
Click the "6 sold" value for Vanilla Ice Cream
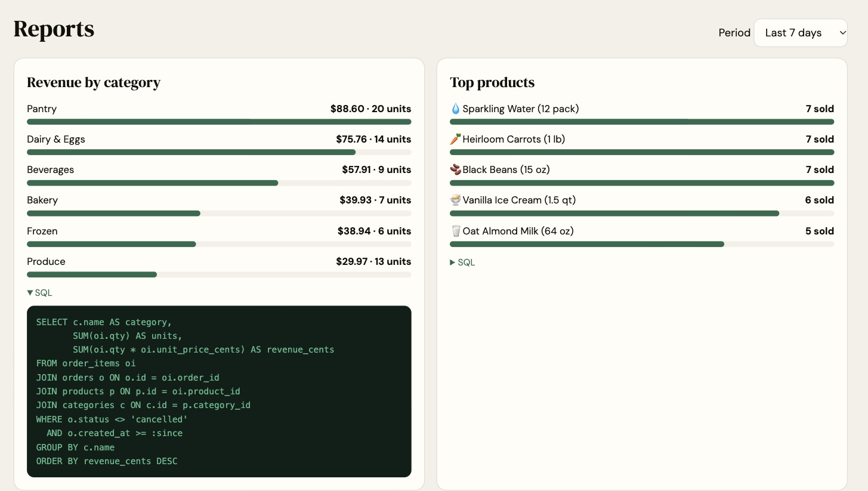(x=820, y=200)
